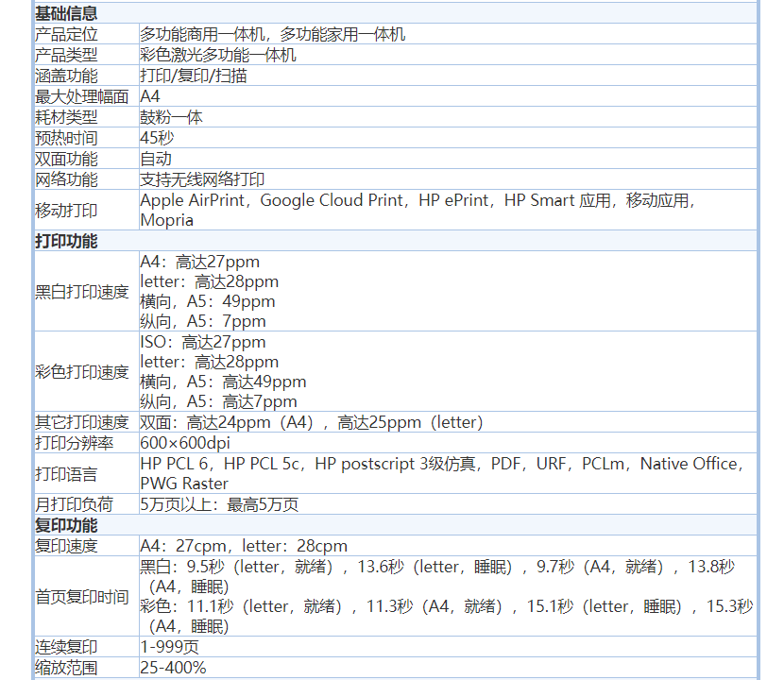Select the 其它打印速度 row label

82,422
